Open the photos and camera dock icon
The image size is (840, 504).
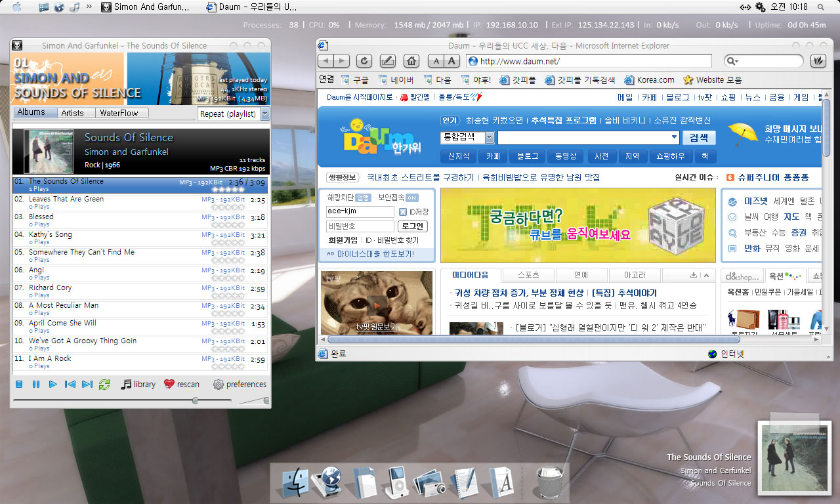[x=430, y=482]
